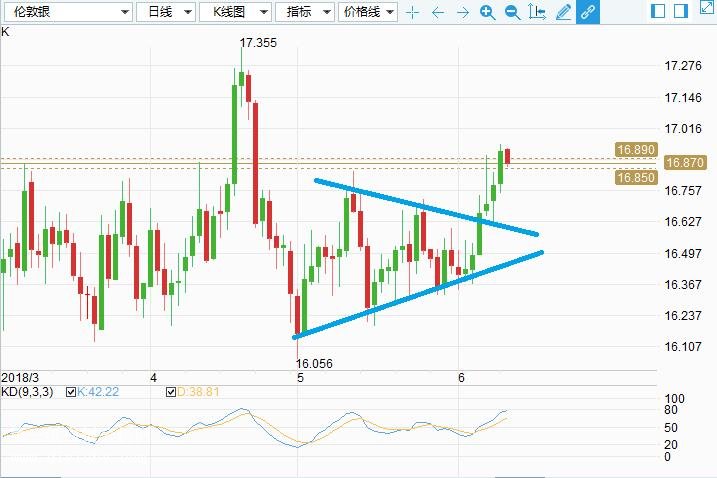The width and height of the screenshot is (717, 478).
Task: Toggle the D line checkbox in KD
Action: click(171, 392)
